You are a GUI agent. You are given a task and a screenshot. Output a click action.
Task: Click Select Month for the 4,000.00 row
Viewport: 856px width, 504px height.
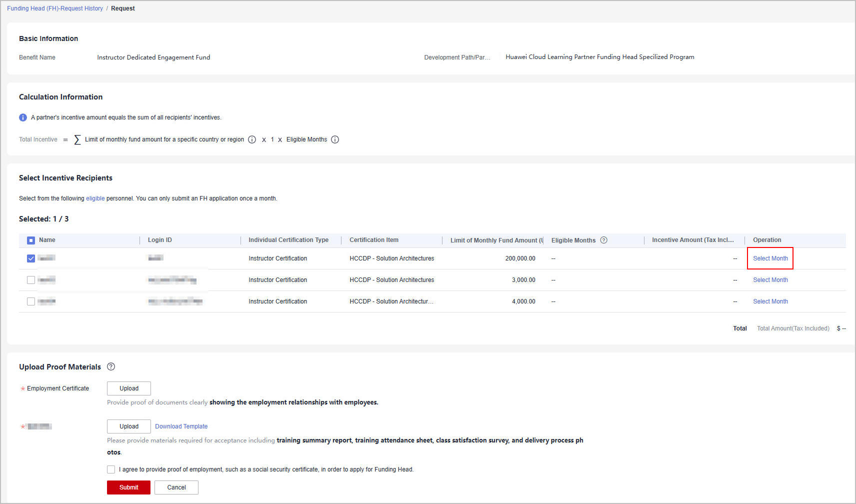point(770,301)
